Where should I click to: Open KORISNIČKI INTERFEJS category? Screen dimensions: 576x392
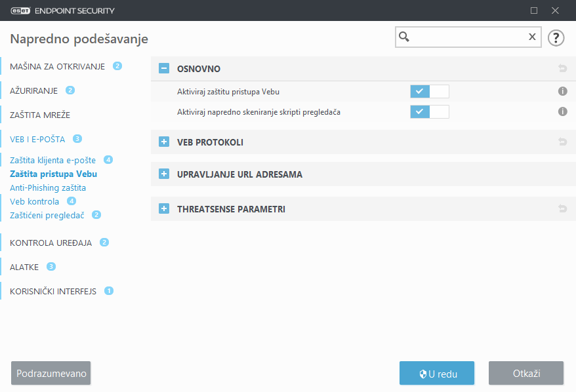53,291
